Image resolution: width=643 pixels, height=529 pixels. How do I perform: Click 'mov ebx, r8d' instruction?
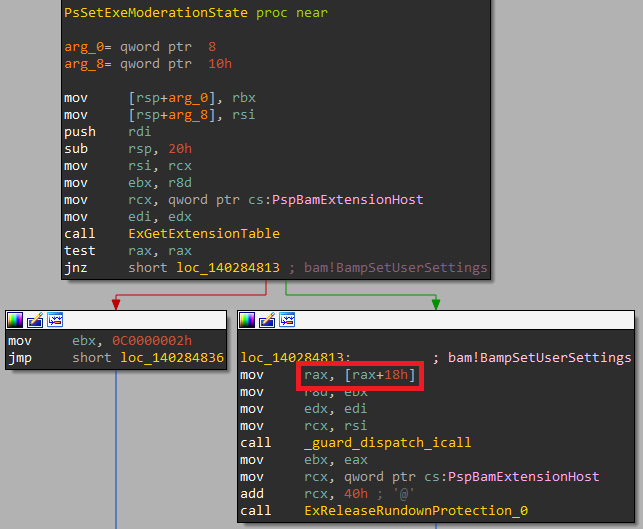coord(128,183)
